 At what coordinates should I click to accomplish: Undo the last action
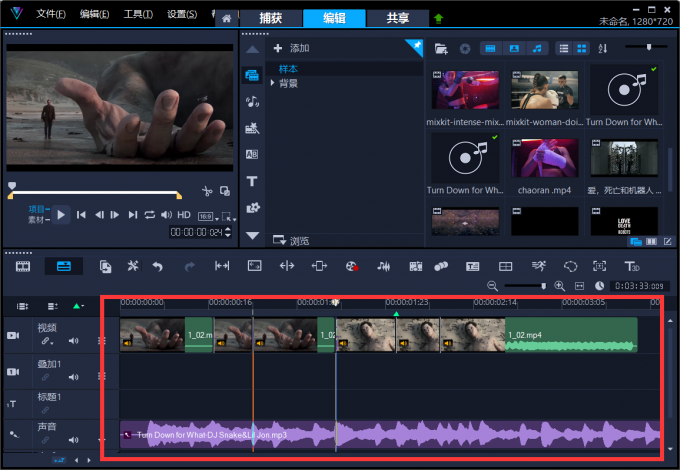[157, 266]
